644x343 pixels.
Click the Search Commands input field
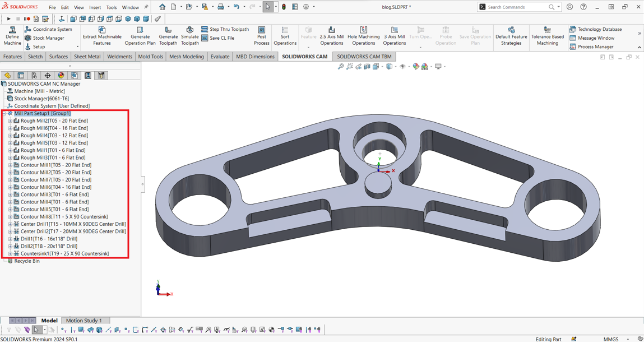coord(517,7)
